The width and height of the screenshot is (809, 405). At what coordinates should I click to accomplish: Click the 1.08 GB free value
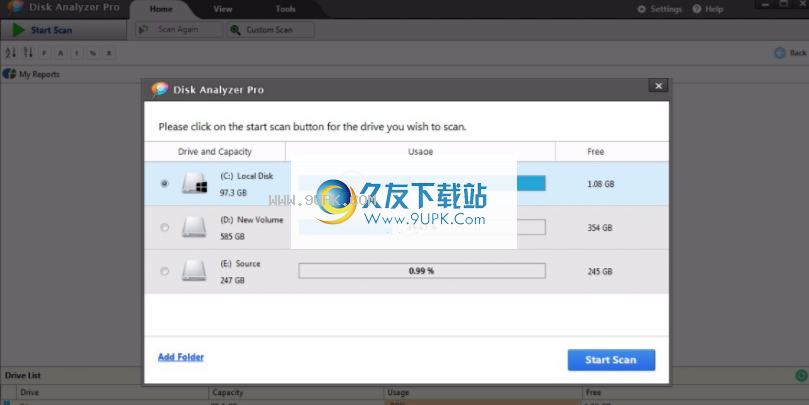point(601,184)
